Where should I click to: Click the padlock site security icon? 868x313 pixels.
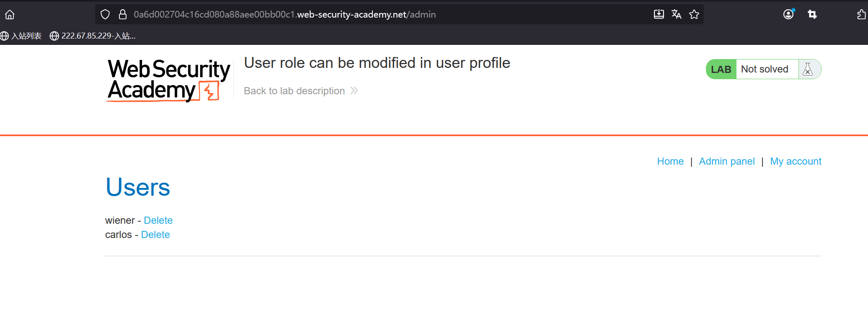click(x=123, y=15)
